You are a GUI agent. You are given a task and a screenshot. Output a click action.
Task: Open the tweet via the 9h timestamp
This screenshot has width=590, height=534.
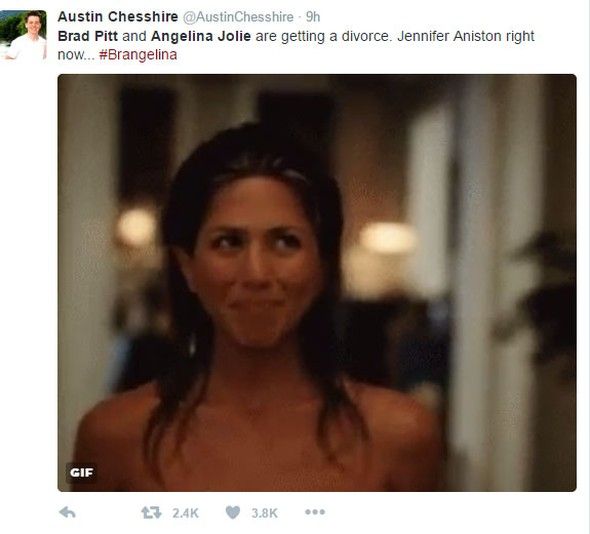point(313,17)
